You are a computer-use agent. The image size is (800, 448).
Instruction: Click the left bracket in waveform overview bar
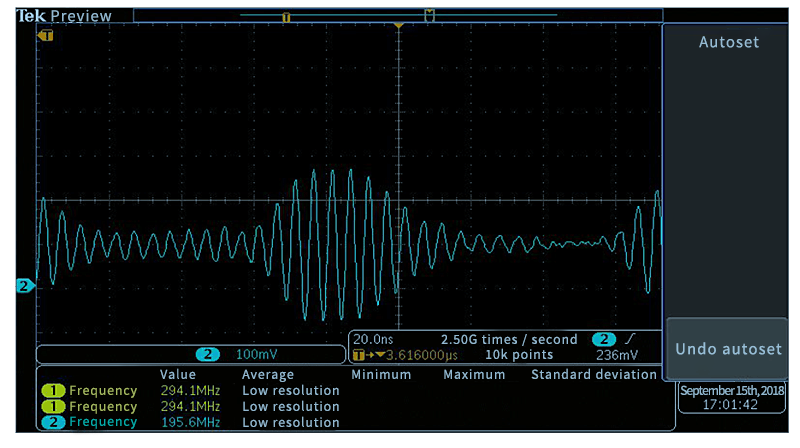[x=285, y=16]
